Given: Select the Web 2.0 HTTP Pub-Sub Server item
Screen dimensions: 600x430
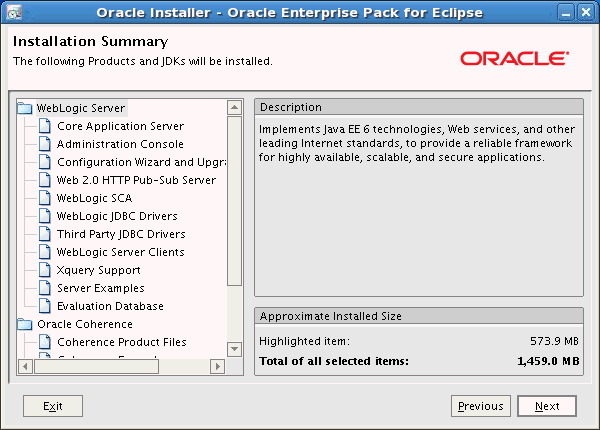Looking at the screenshot, I should coord(136,180).
